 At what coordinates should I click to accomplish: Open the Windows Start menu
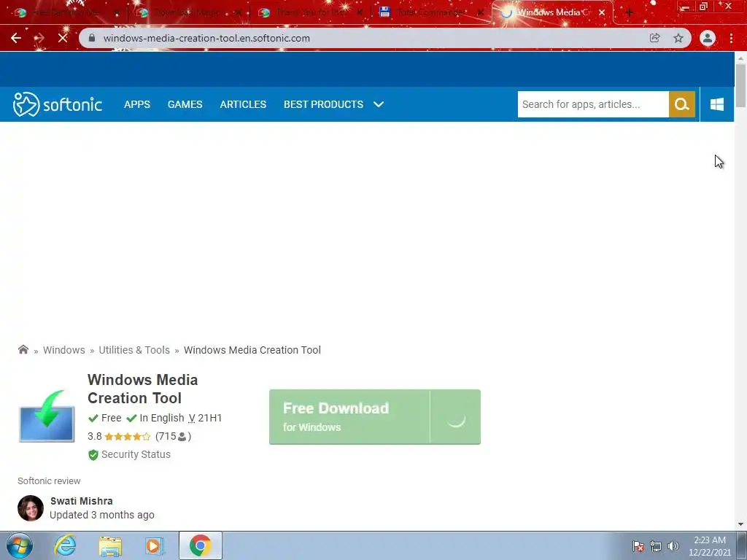pyautogui.click(x=20, y=545)
